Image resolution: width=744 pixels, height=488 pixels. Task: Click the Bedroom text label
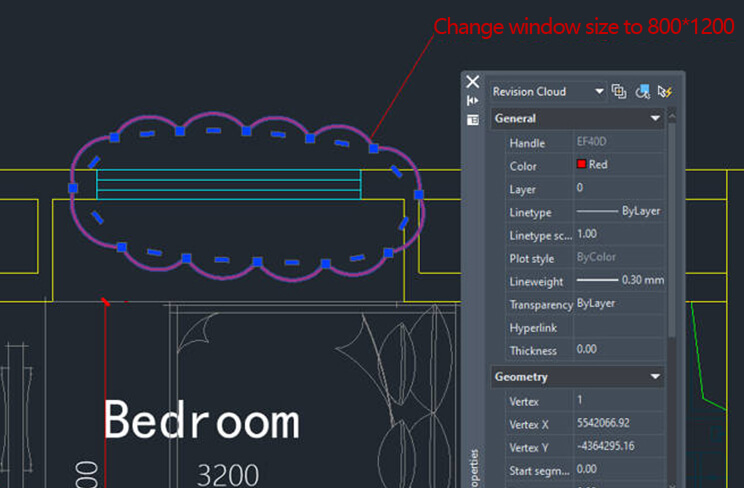(201, 420)
